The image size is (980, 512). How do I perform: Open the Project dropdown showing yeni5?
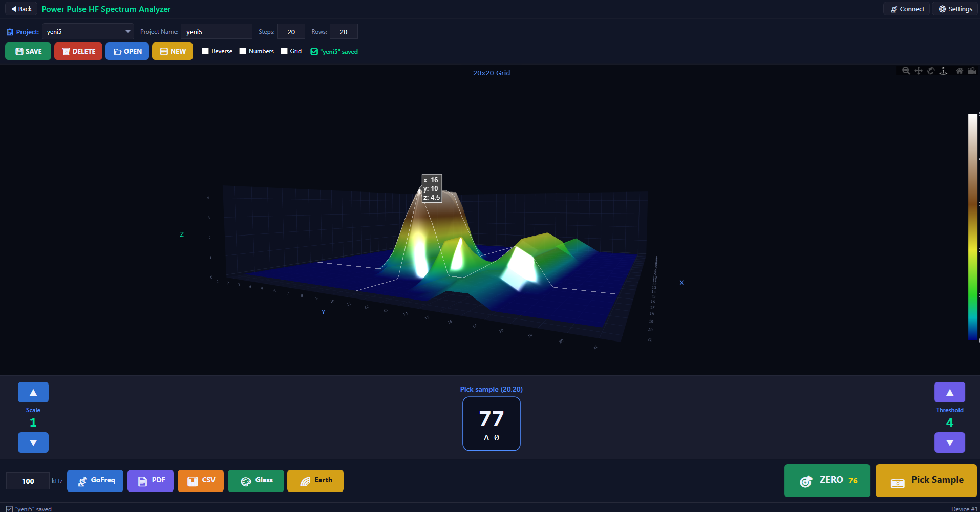pos(88,32)
